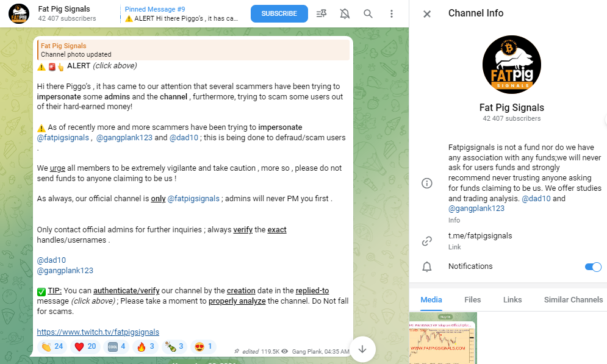607x364 pixels.
Task: Click the link icon next to t.me/fatpigsignals
Action: coord(427,241)
